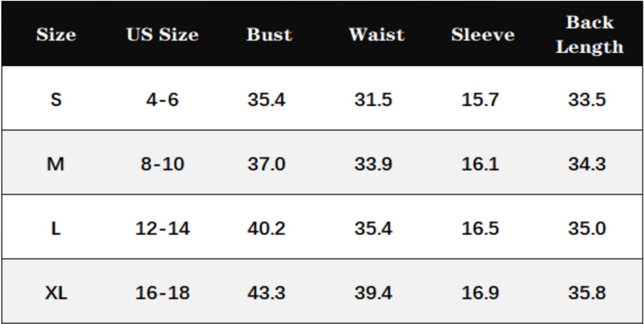The image size is (644, 324).
Task: Select the S size cell
Action: tap(56, 99)
